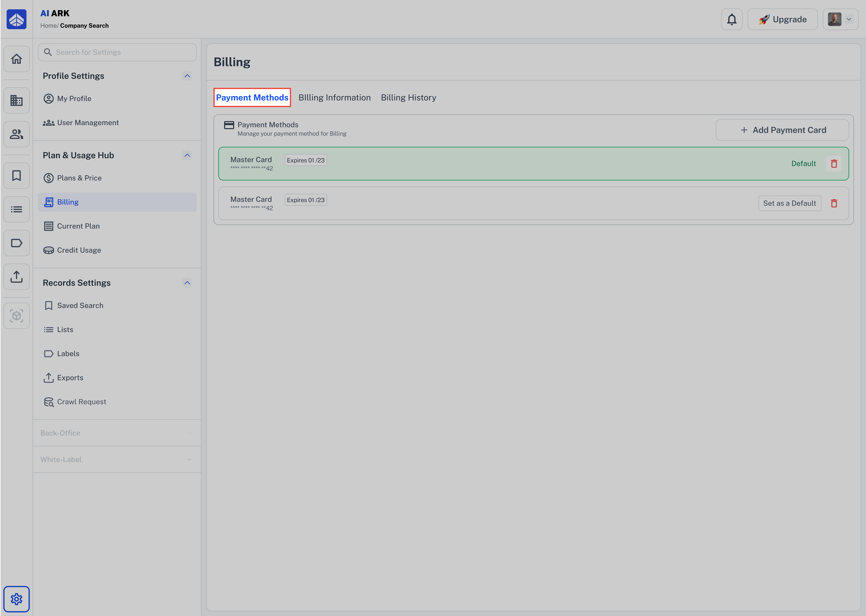The image size is (866, 616).
Task: Select Billing in sidebar
Action: pyautogui.click(x=117, y=202)
